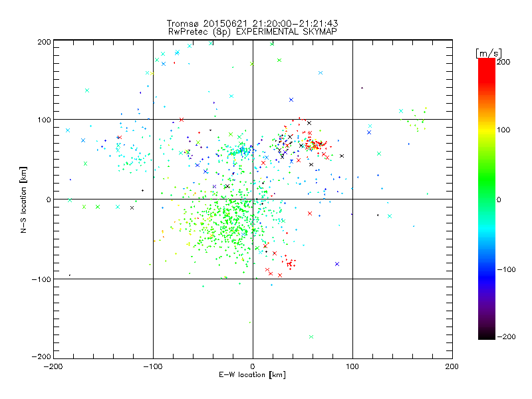Click the cyan cross marker at top center near y=200

pyautogui.click(x=211, y=43)
